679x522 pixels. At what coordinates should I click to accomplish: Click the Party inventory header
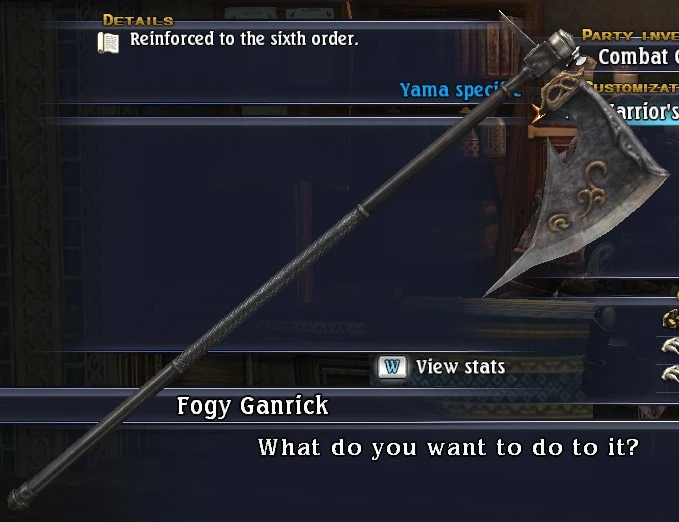coord(630,35)
